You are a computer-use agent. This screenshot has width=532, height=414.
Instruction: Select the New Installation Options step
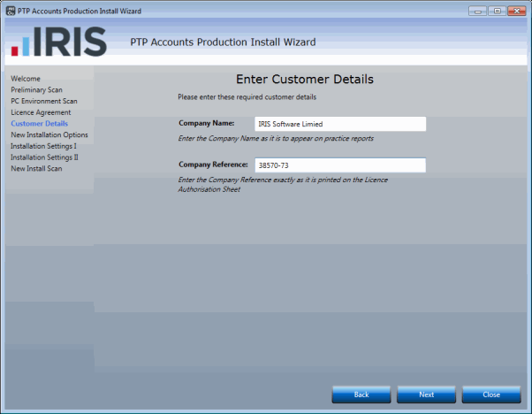[49, 134]
